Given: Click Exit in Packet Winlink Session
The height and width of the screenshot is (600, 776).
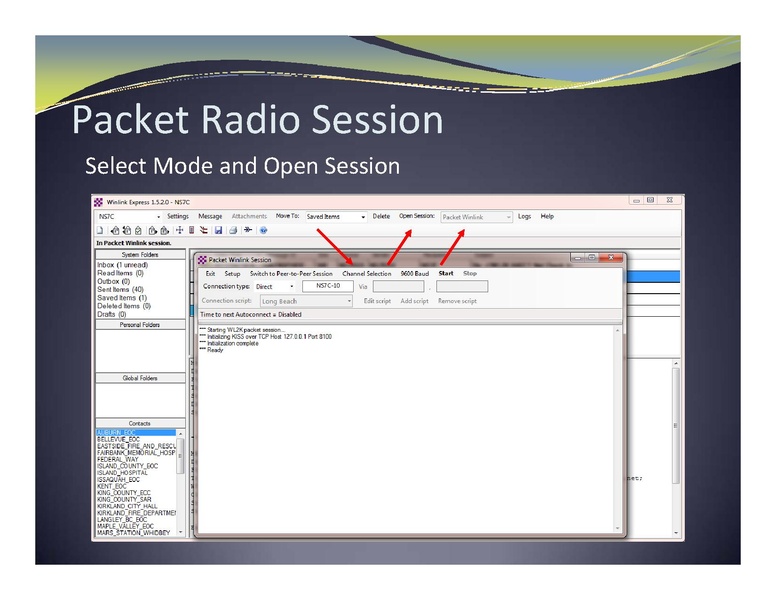Looking at the screenshot, I should point(210,273).
